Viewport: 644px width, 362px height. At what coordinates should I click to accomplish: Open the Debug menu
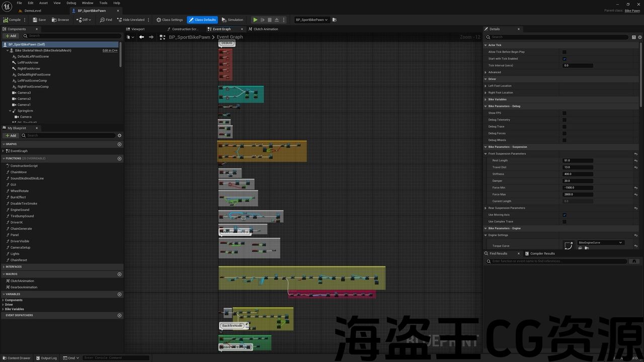(x=71, y=3)
